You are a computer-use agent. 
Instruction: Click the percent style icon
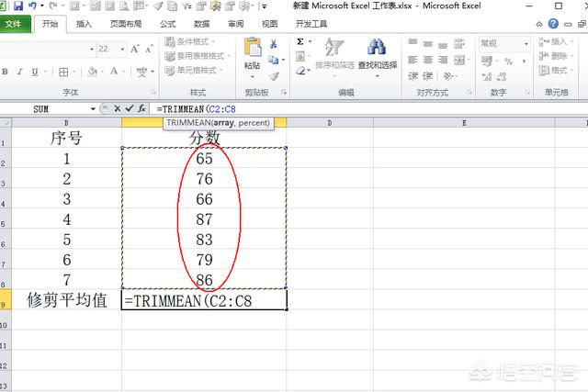coord(508,62)
